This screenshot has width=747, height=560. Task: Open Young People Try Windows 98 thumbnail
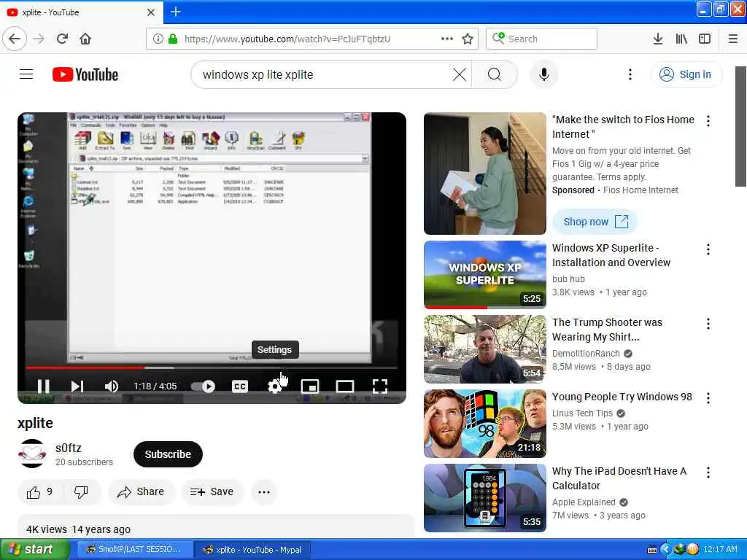[x=485, y=424]
